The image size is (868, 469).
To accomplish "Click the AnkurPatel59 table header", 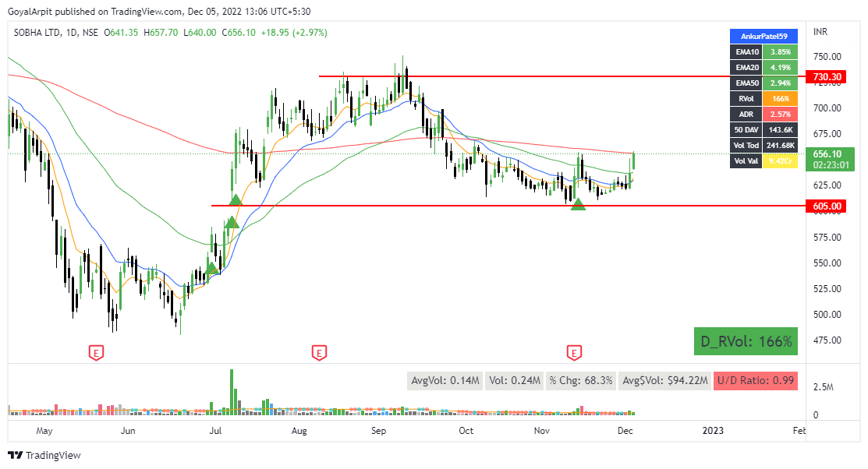I will point(764,36).
